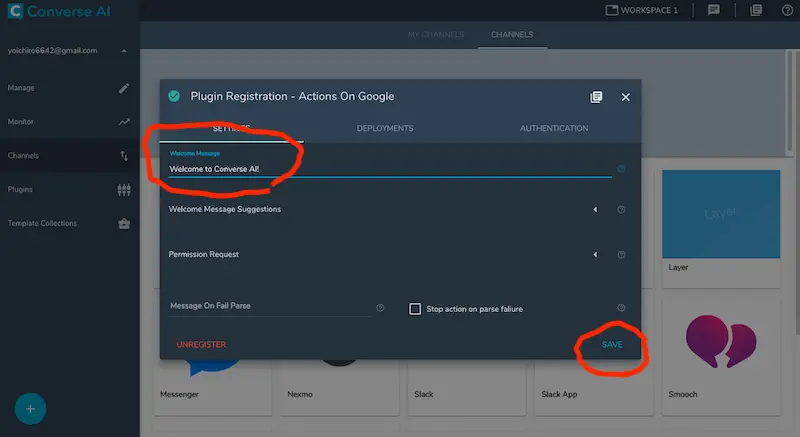800x437 pixels.
Task: Select the Smooch channel card
Action: (x=721, y=357)
